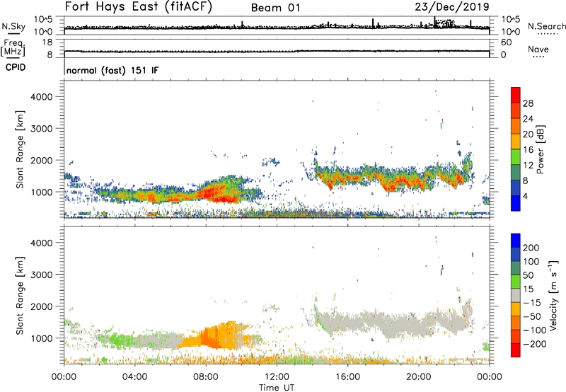
Task: Select the light green 12–16 dB Power segment
Action: [516, 157]
